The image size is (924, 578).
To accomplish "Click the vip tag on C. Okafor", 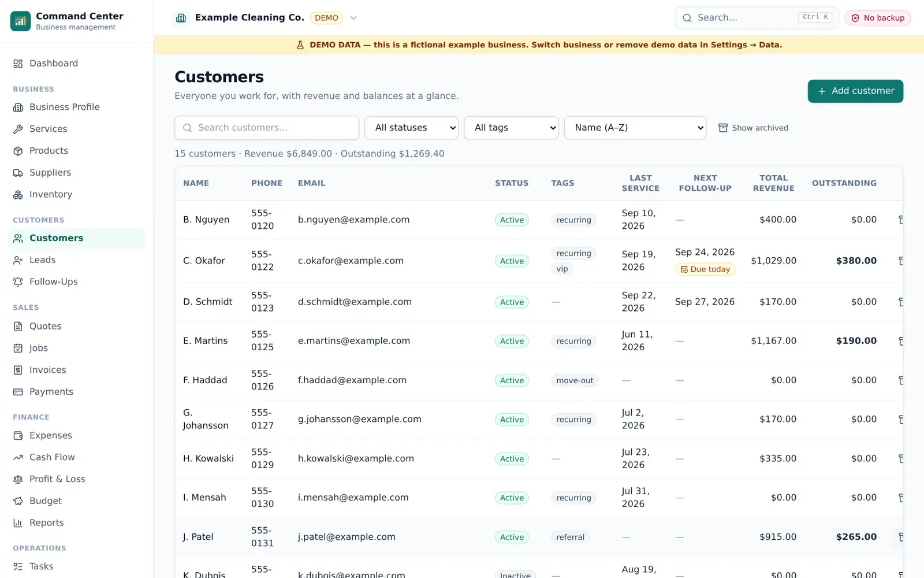I will (x=562, y=269).
